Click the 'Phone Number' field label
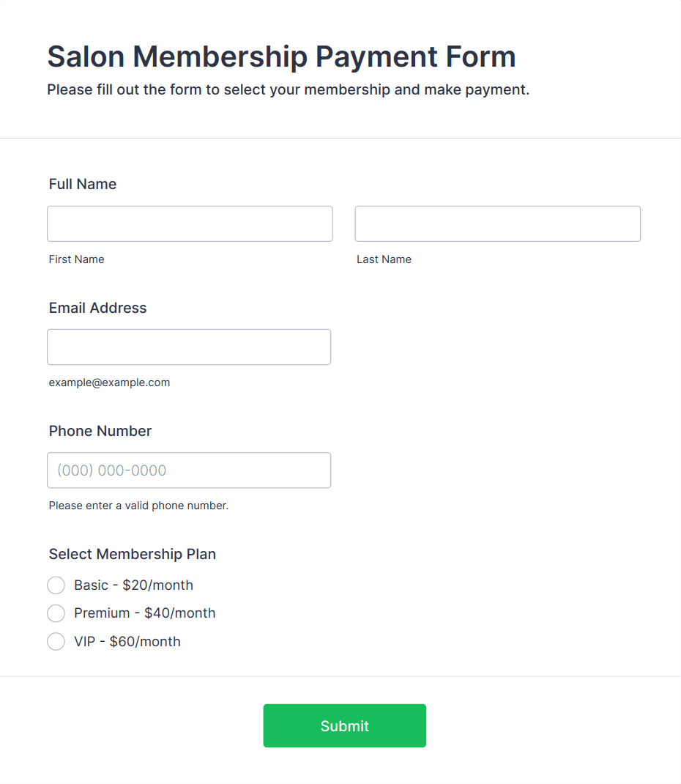The width and height of the screenshot is (681, 784). pos(100,431)
